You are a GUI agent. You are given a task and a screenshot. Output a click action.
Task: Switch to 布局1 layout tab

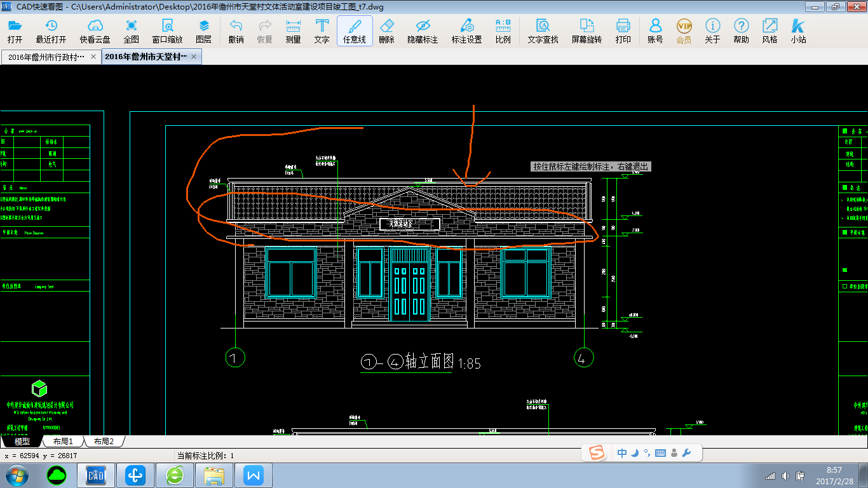(63, 441)
